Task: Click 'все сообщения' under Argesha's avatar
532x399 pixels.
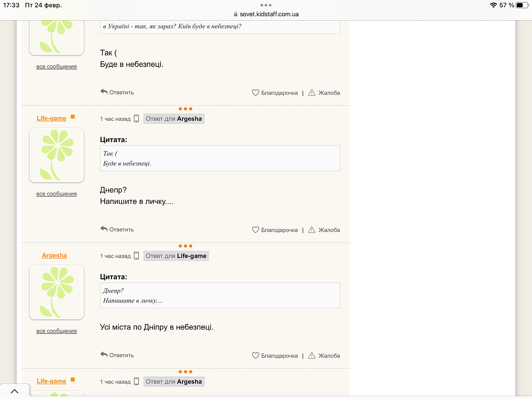Action: 57,331
